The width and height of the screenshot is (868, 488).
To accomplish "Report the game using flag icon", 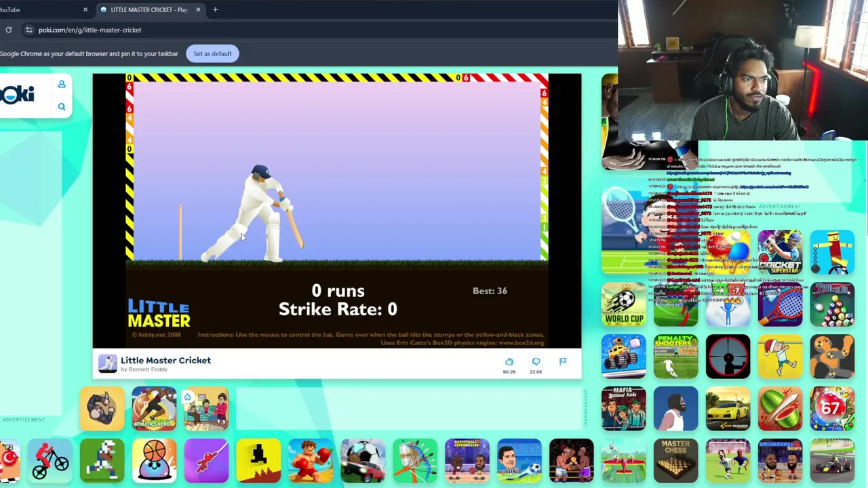I will (563, 361).
